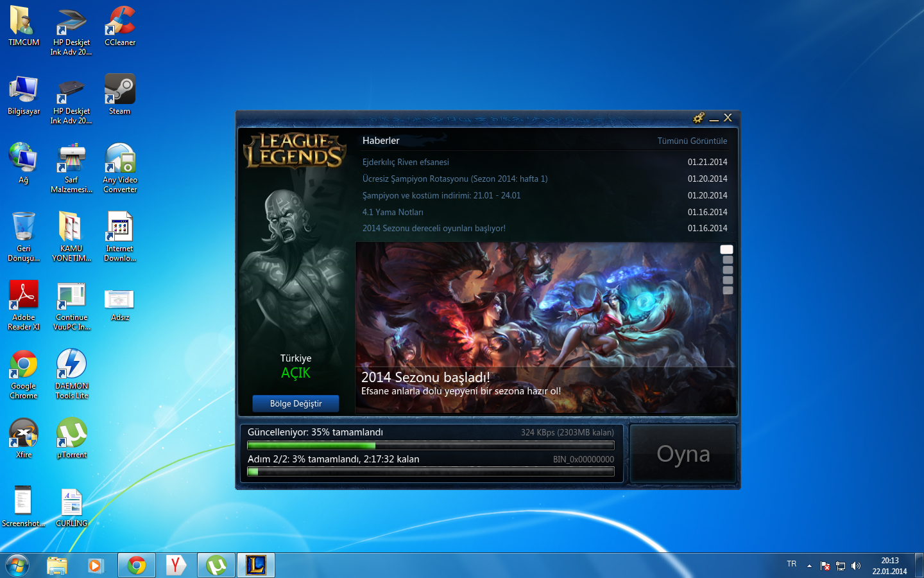Open volume speaker tray icon
This screenshot has height=578, width=924.
click(856, 566)
